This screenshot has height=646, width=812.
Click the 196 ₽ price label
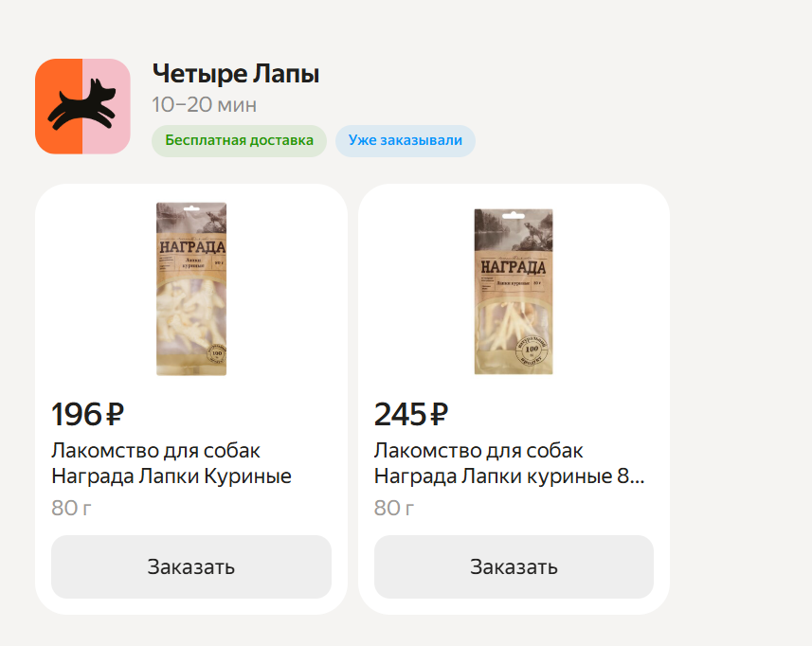click(x=87, y=414)
